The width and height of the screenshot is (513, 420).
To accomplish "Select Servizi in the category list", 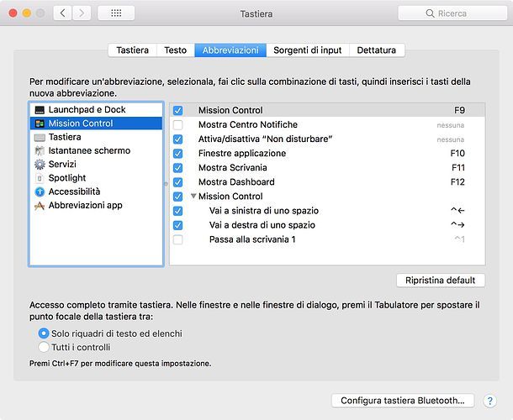I will 96,165.
